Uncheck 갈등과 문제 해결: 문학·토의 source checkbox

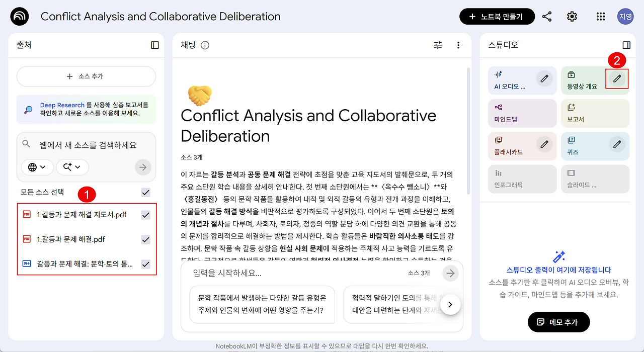tap(145, 263)
